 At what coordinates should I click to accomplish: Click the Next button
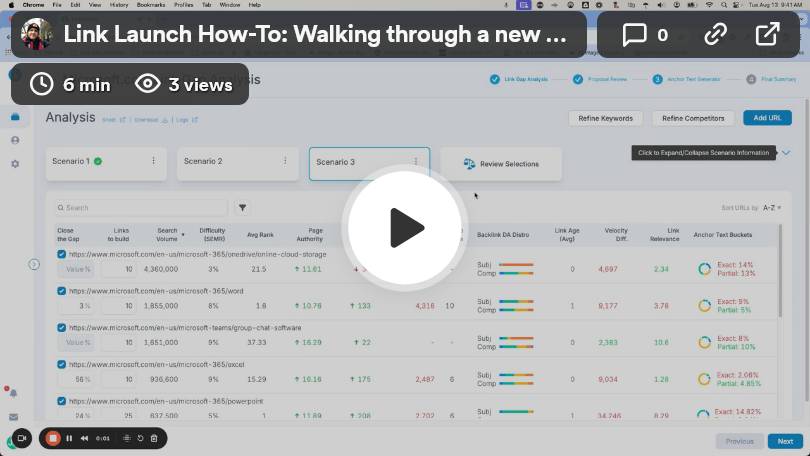[785, 442]
